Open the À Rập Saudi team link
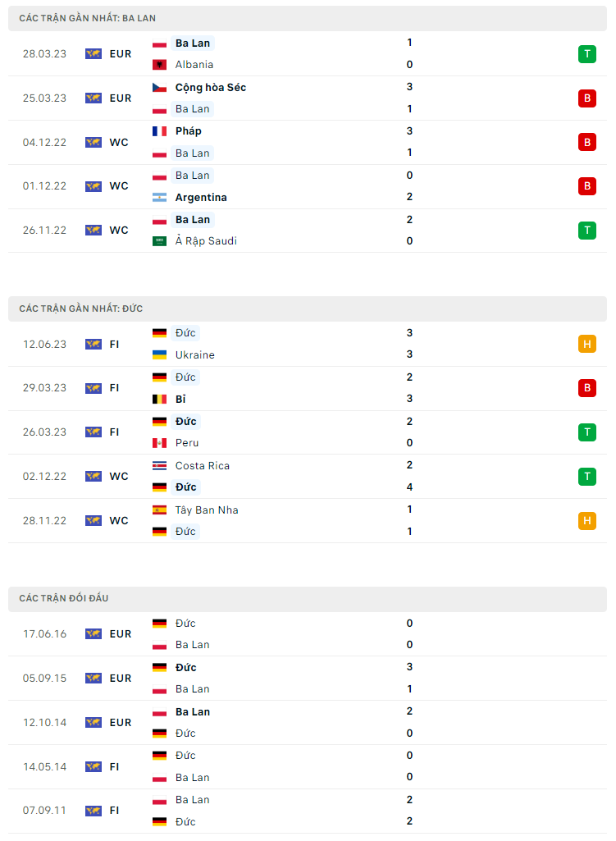 (x=206, y=241)
